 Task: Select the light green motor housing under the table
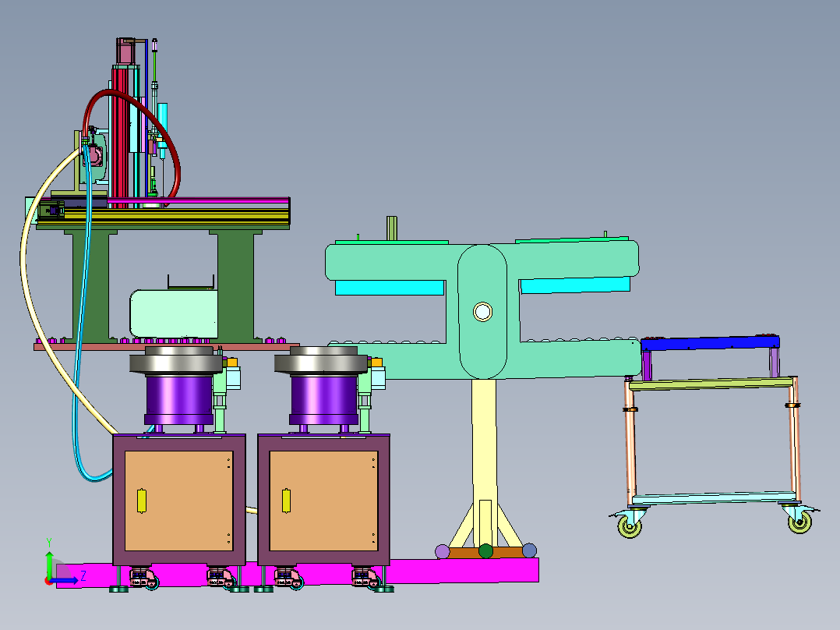point(174,313)
